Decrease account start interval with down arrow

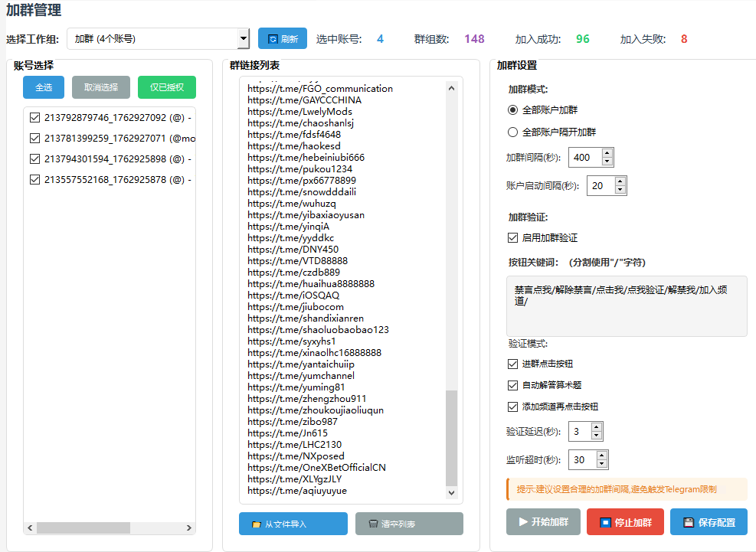coord(620,190)
